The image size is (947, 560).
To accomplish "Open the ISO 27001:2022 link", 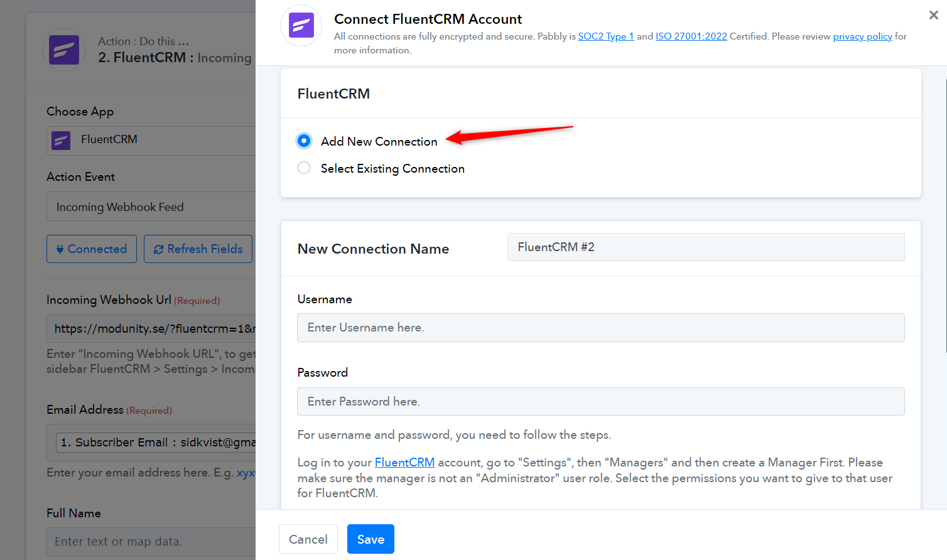I will coord(691,36).
